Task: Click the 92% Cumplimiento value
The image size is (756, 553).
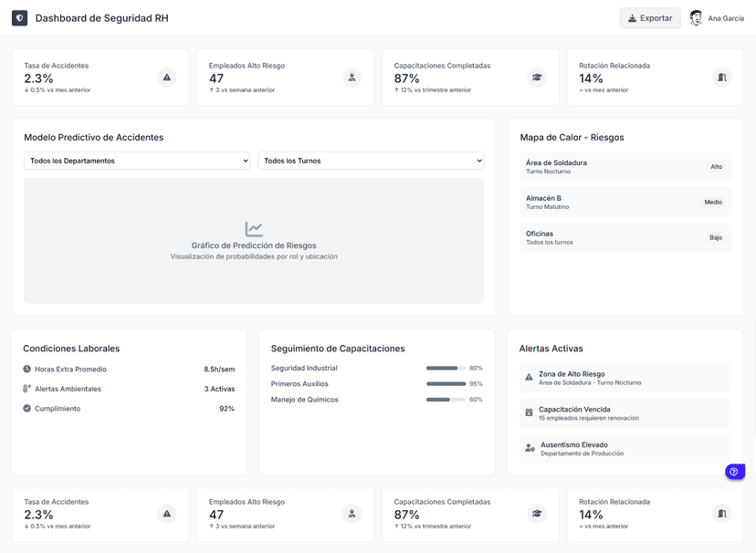Action: click(226, 409)
